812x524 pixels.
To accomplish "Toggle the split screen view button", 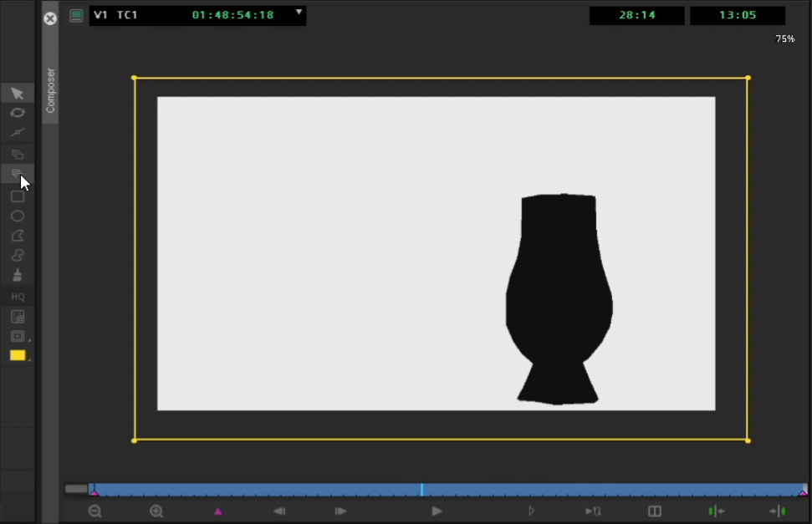I will coord(655,511).
